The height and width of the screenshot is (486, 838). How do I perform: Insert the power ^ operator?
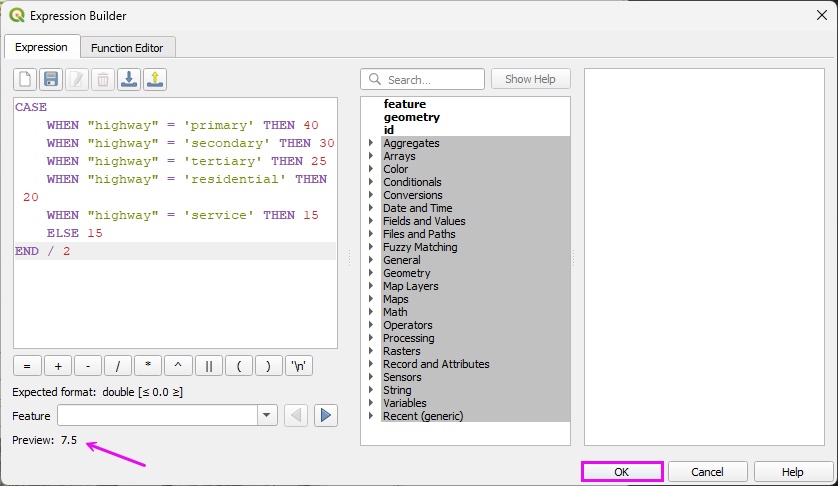[178, 366]
